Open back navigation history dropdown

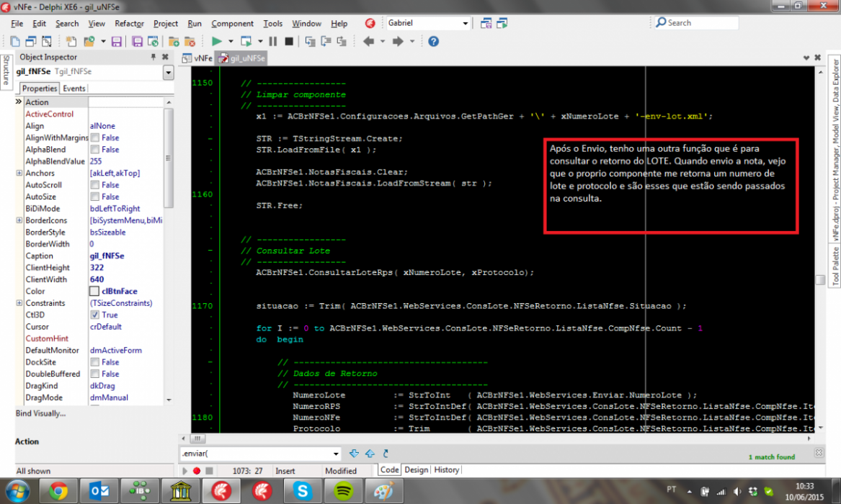coord(383,41)
